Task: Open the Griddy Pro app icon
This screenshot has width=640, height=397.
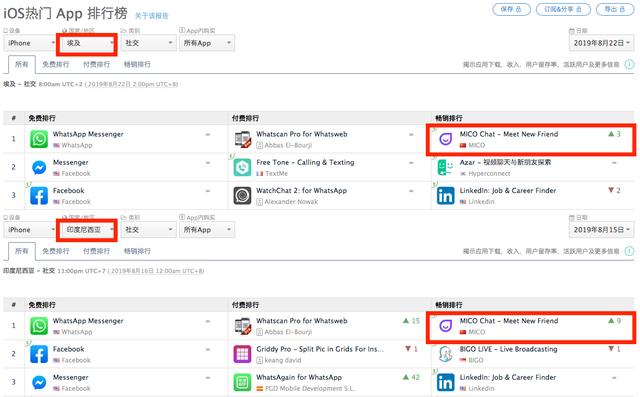Action: [x=242, y=354]
